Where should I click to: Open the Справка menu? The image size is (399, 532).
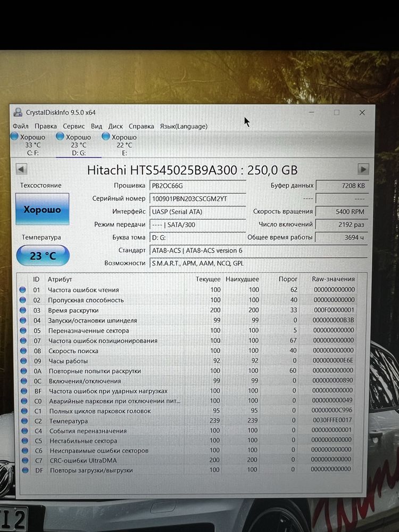point(141,126)
